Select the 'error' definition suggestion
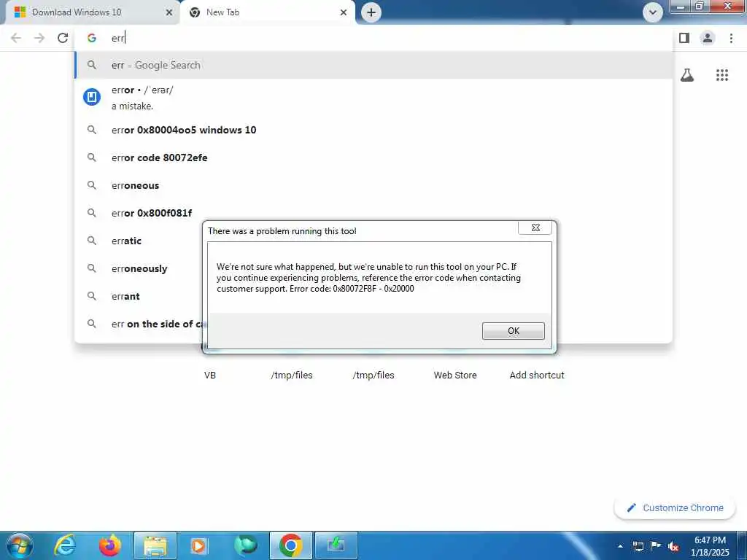The width and height of the screenshot is (747, 560). tap(373, 98)
